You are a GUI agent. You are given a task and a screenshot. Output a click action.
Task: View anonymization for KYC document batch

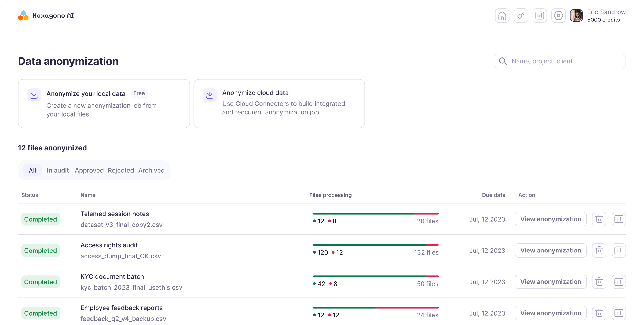(551, 282)
